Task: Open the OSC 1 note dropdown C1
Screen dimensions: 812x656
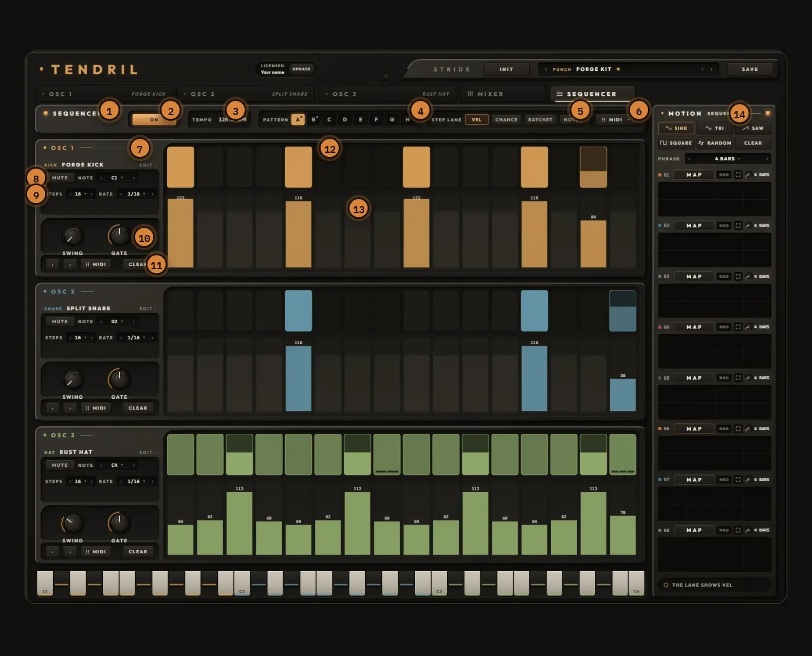Action: click(x=117, y=178)
